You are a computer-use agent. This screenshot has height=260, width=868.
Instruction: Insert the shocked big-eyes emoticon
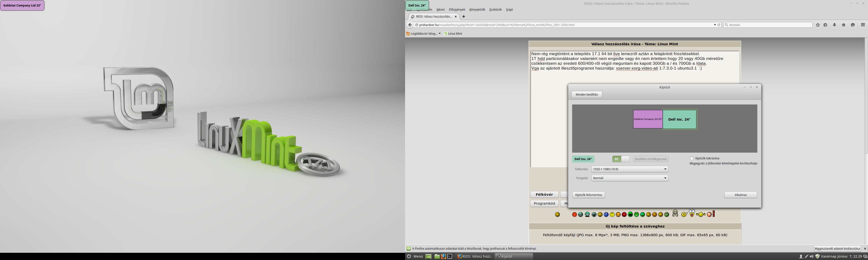click(692, 213)
